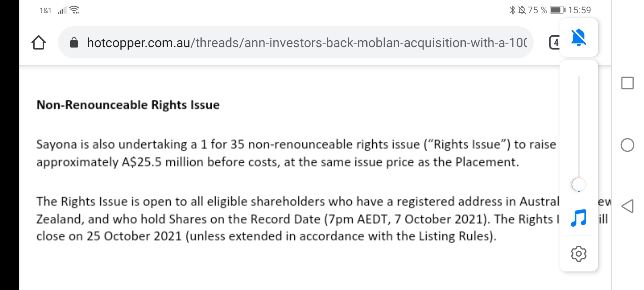Tap the mobile signal strength icon
Viewport: 644px width, 290px height.
pos(62,10)
